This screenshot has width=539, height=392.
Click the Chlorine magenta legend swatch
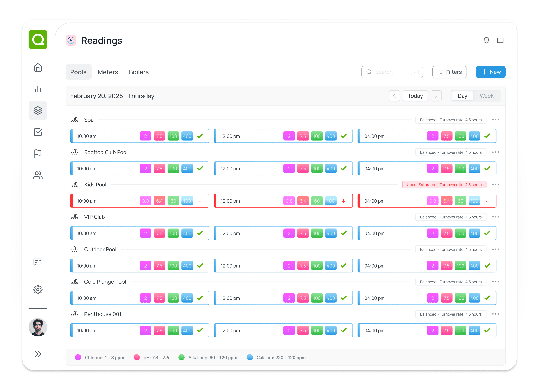78,357
